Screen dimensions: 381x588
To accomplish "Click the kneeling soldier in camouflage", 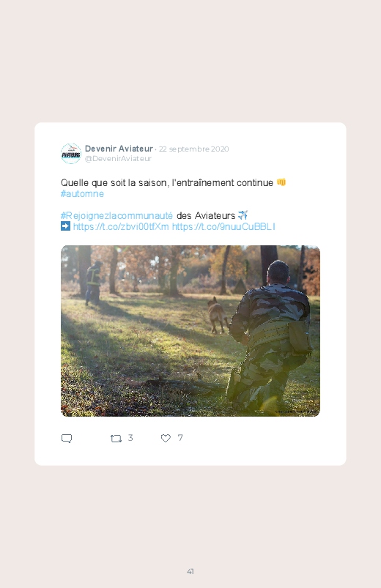I will tap(270, 335).
